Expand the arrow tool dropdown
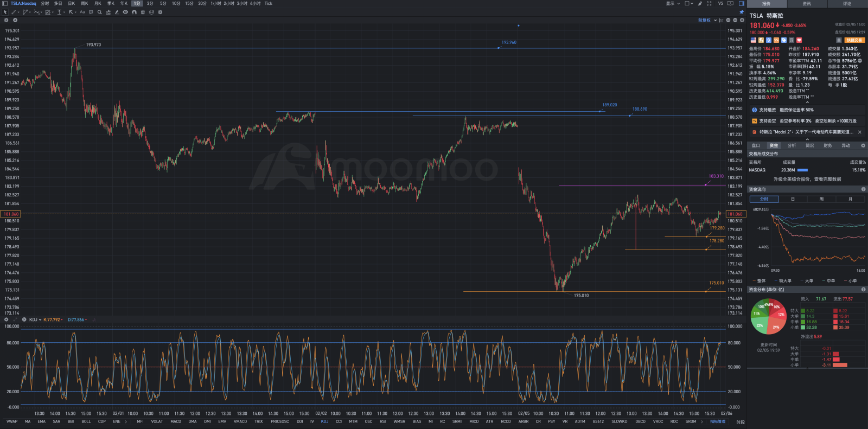Screen dimensions: 868x429 pyautogui.click(x=76, y=12)
